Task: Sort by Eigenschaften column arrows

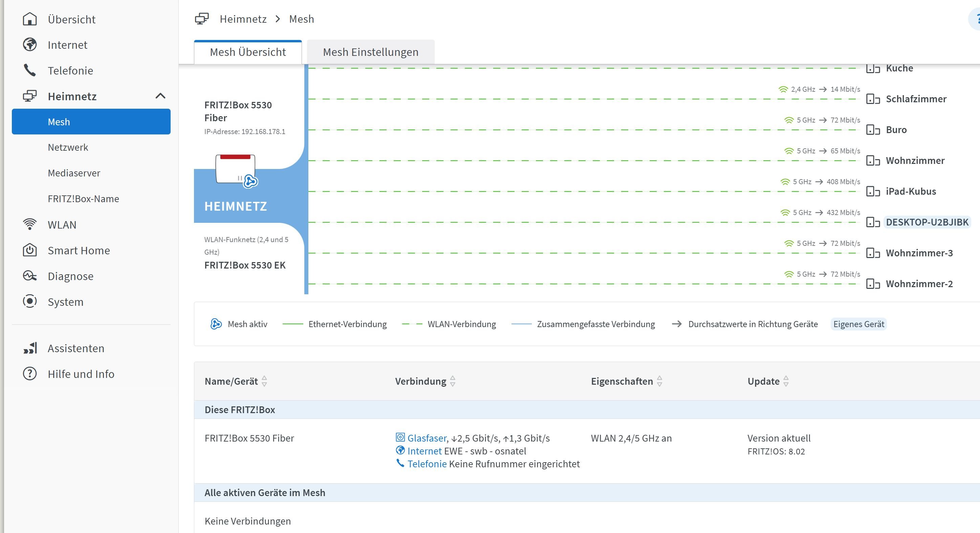Action: pos(659,381)
